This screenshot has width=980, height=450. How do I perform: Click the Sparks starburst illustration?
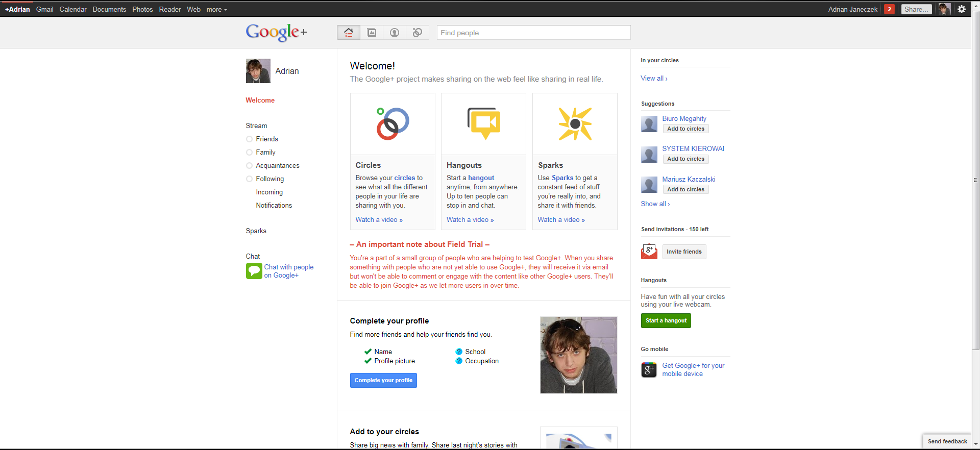(x=575, y=124)
